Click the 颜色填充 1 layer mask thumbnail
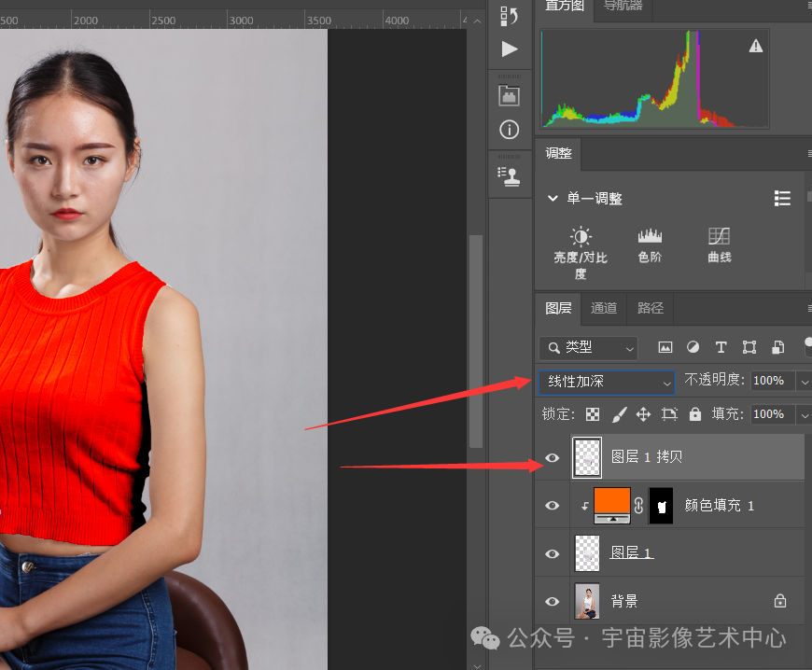The width and height of the screenshot is (812, 670). click(x=662, y=506)
